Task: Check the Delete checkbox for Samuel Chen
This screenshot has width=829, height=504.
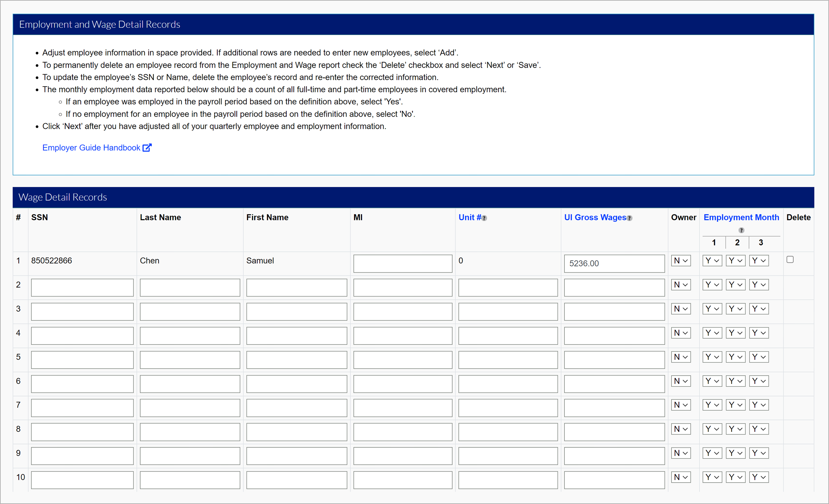Action: coord(790,260)
